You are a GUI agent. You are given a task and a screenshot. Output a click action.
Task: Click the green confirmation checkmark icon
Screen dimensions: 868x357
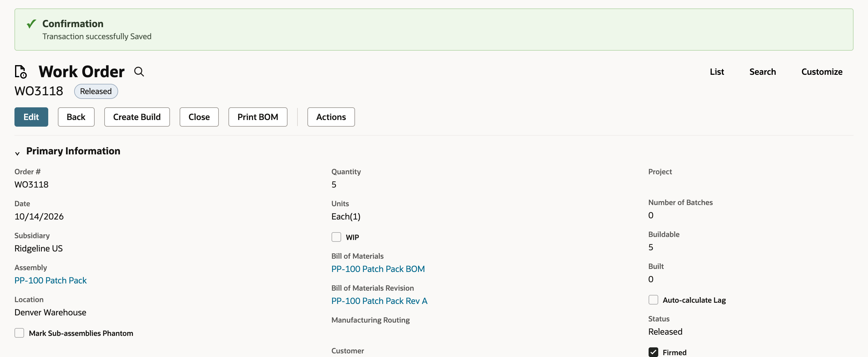pos(31,24)
